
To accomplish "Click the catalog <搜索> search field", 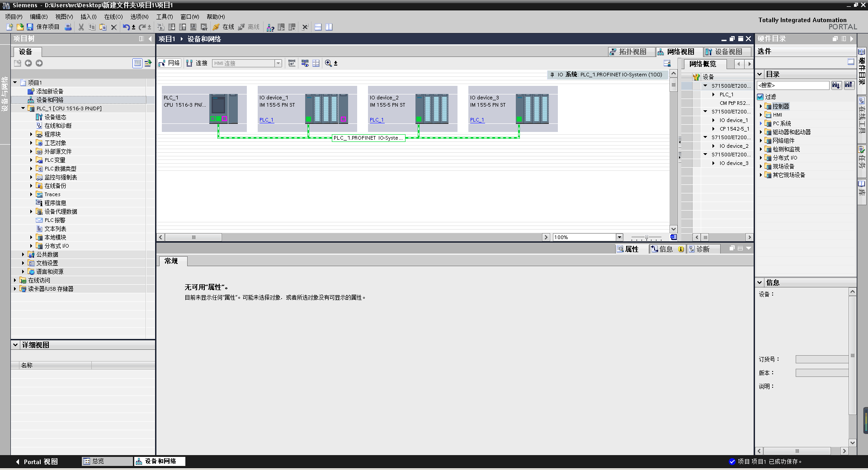I will (x=793, y=85).
